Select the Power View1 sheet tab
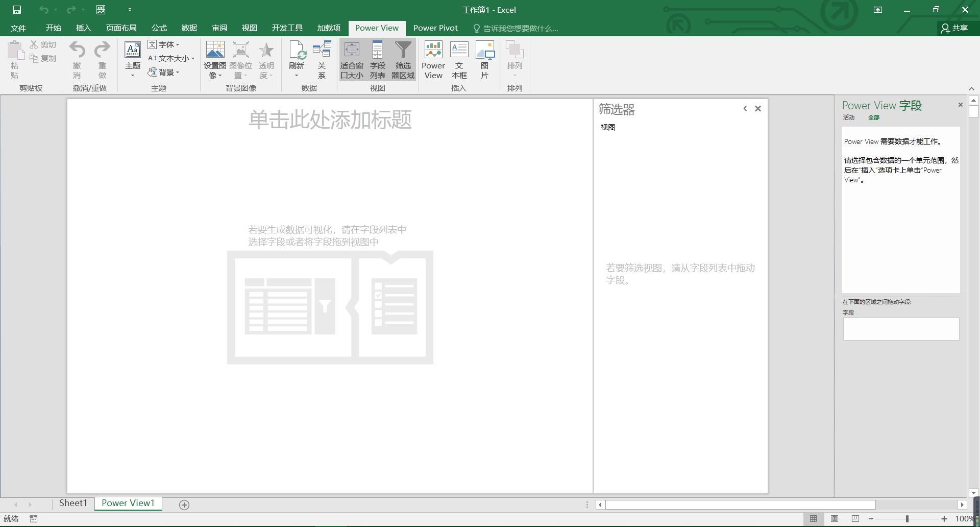 click(x=128, y=503)
